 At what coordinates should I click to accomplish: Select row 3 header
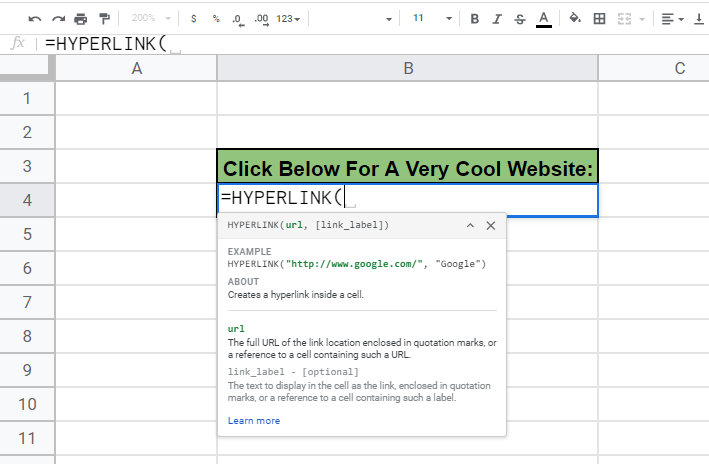coord(27,166)
